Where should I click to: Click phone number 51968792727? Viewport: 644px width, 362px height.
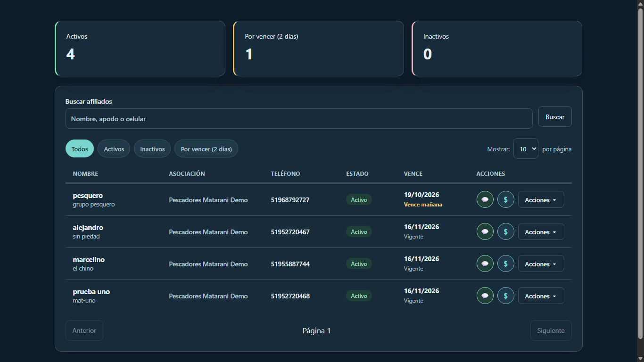pos(290,200)
